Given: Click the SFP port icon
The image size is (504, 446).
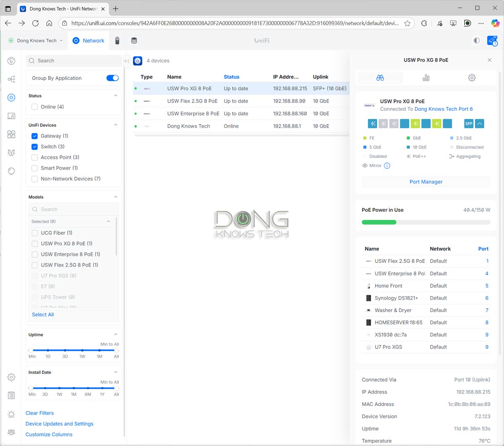Looking at the screenshot, I should 469,123.
